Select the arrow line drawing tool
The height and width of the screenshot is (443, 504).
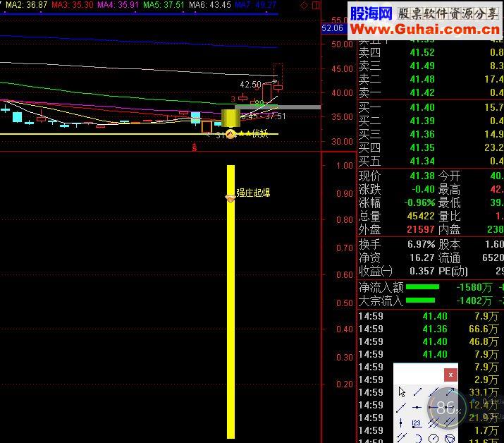coord(450,392)
